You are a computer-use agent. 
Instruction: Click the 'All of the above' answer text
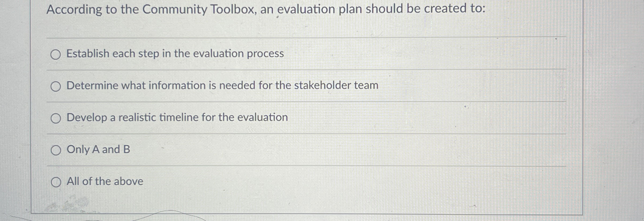click(104, 181)
